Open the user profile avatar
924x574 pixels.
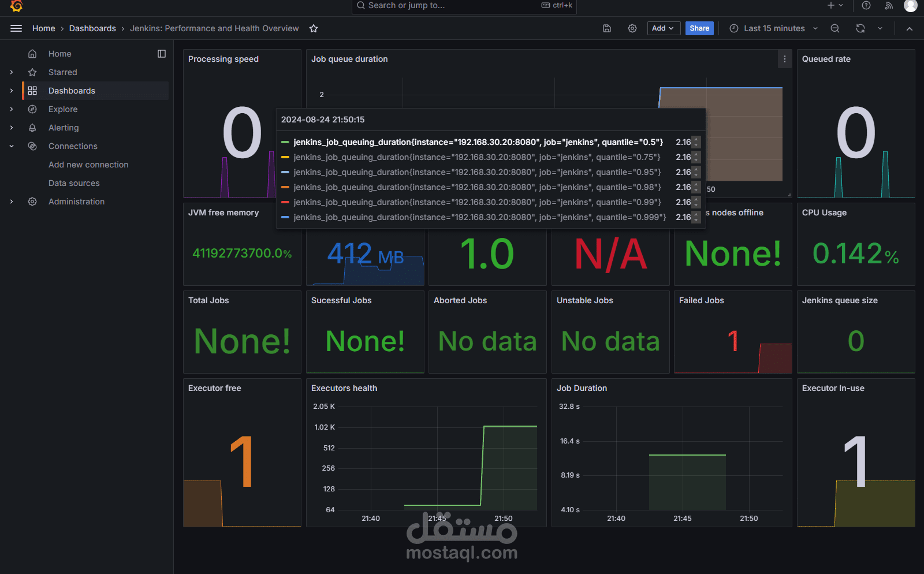pyautogui.click(x=911, y=5)
